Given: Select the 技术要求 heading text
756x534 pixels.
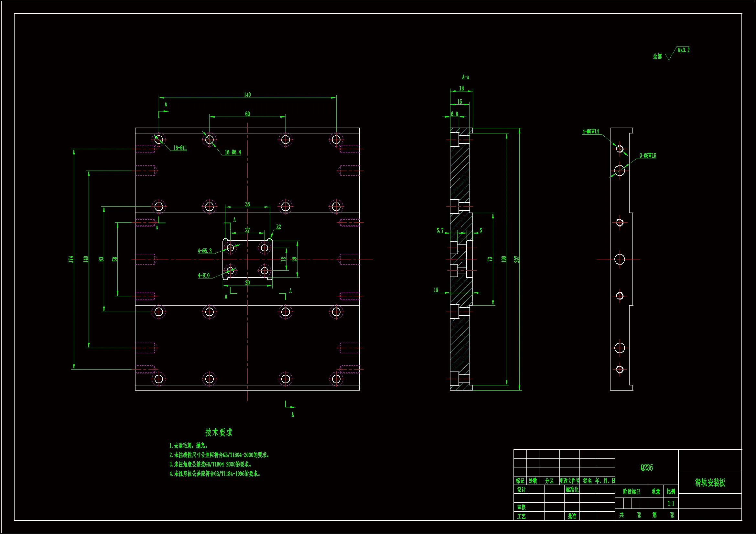Looking at the screenshot, I should click(219, 432).
